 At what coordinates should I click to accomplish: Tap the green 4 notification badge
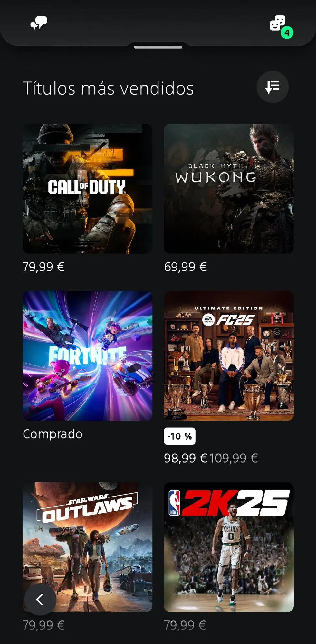coord(287,33)
